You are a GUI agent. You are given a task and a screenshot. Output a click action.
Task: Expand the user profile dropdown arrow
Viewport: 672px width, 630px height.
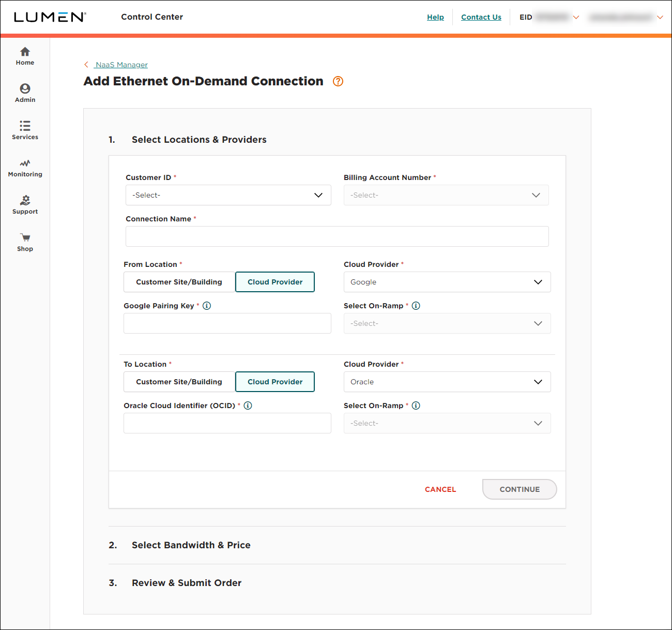(x=660, y=17)
